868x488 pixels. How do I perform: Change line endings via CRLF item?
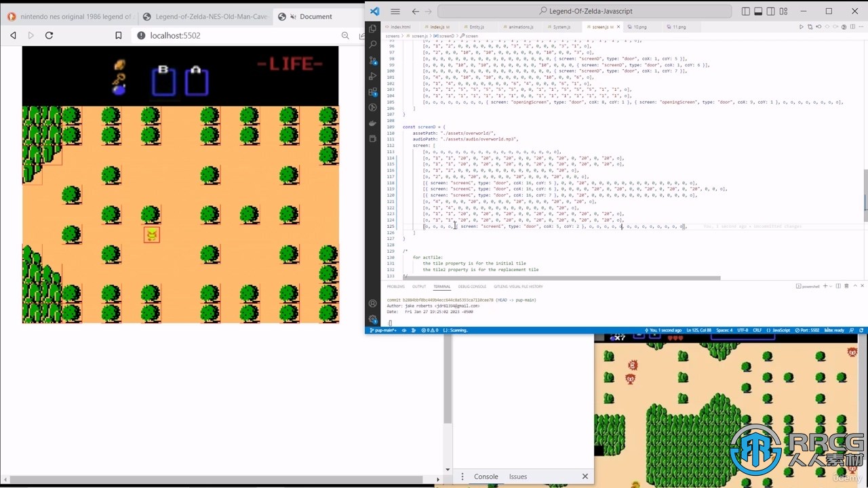tap(758, 330)
